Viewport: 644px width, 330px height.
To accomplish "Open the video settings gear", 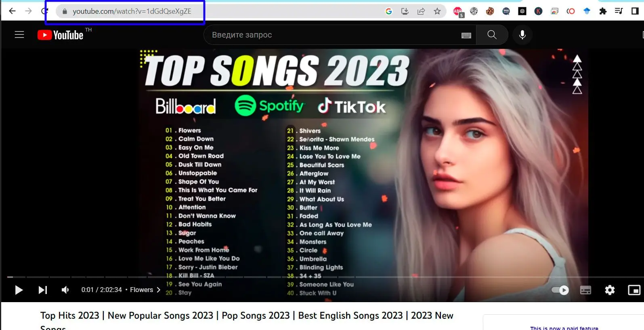I will pyautogui.click(x=610, y=290).
